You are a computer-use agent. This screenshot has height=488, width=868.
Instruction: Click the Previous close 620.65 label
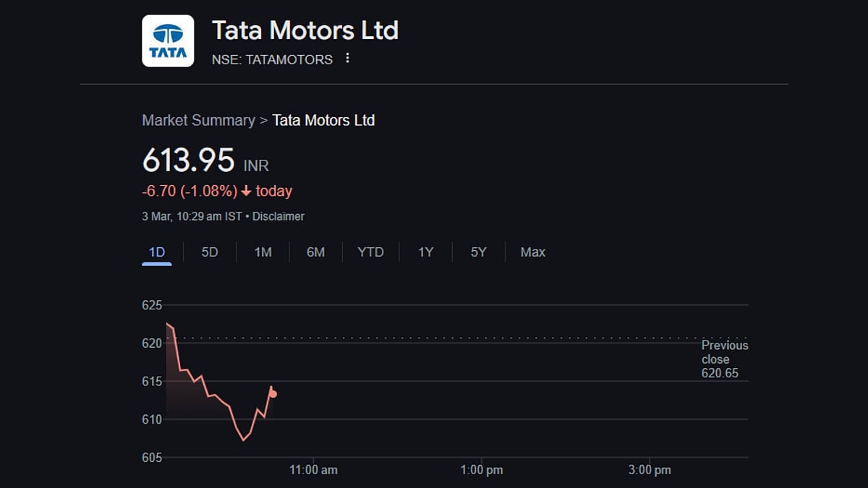(x=724, y=359)
